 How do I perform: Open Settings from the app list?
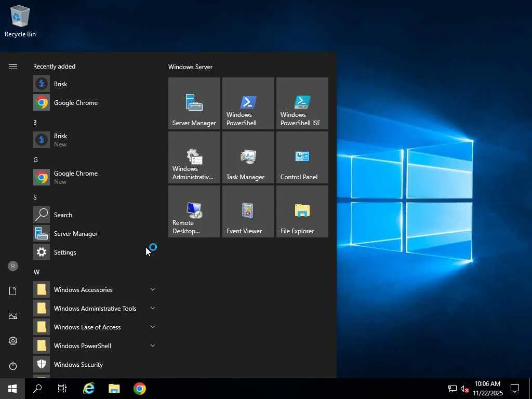point(65,252)
